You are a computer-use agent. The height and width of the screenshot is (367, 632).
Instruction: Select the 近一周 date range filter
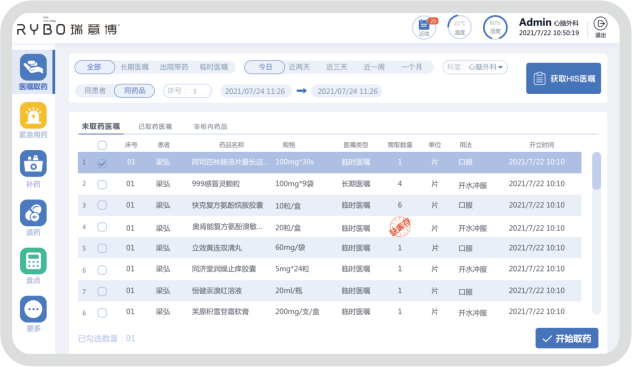click(374, 67)
